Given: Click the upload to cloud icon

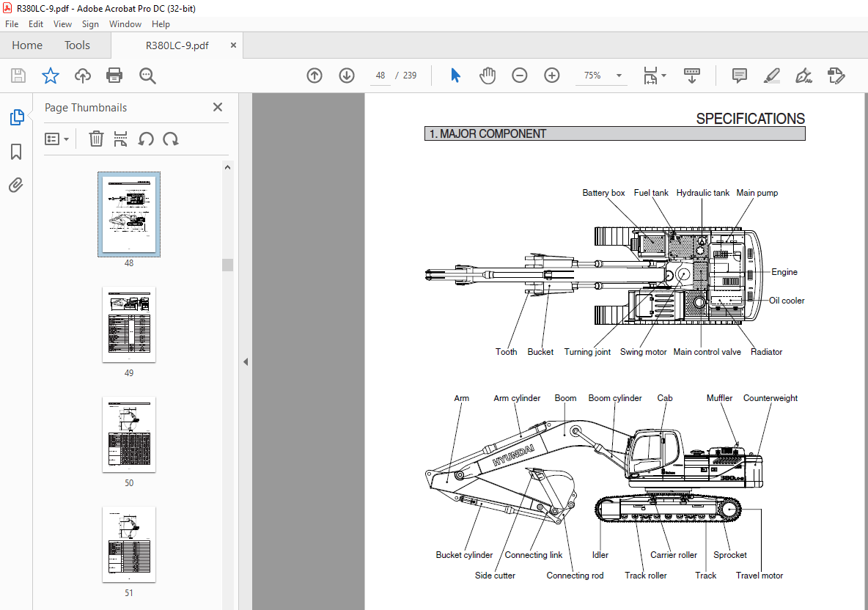Looking at the screenshot, I should [x=83, y=76].
